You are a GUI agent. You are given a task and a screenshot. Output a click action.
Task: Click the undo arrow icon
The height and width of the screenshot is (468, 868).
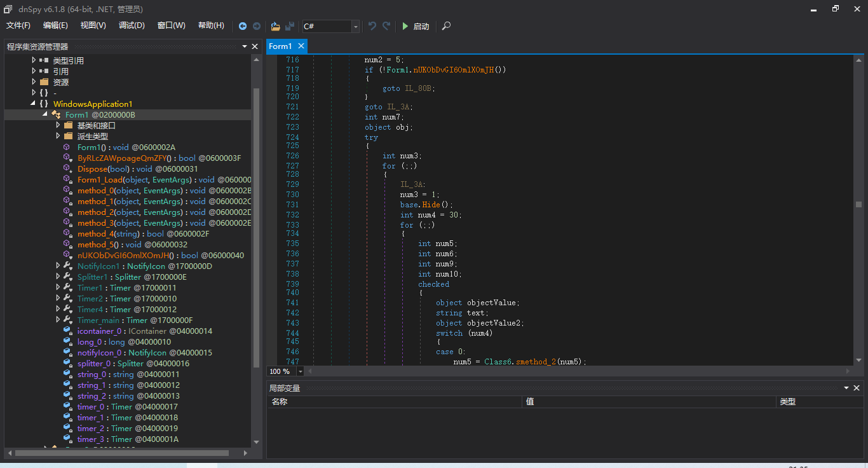pyautogui.click(x=372, y=26)
